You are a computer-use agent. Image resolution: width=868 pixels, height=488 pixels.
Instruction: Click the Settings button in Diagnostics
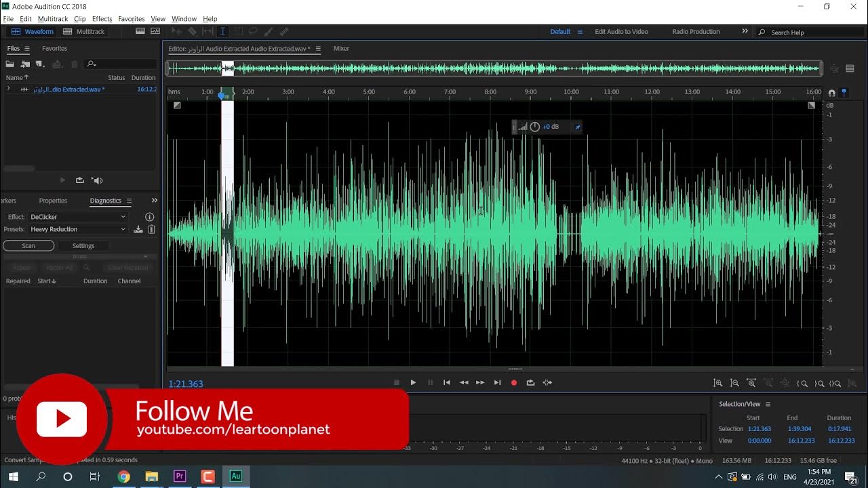83,246
